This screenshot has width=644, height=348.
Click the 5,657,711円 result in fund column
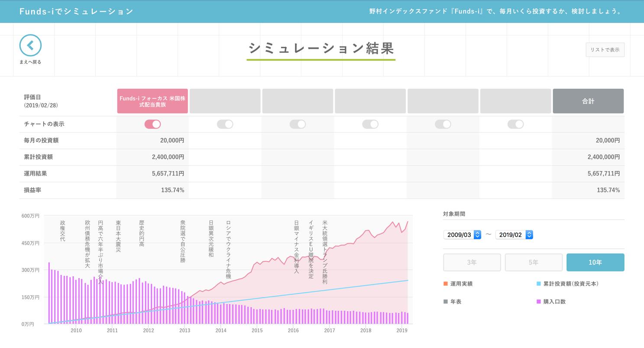point(168,173)
